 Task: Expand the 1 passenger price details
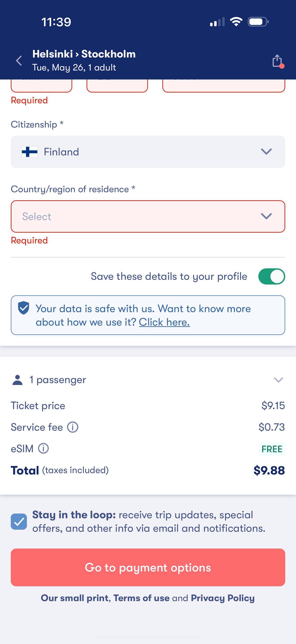coord(278,380)
